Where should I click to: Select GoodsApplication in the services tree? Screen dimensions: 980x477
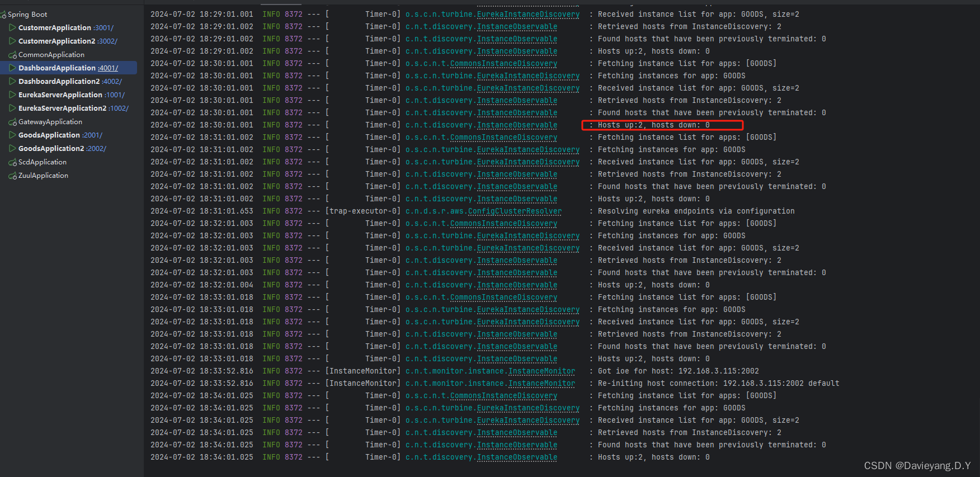coord(49,135)
